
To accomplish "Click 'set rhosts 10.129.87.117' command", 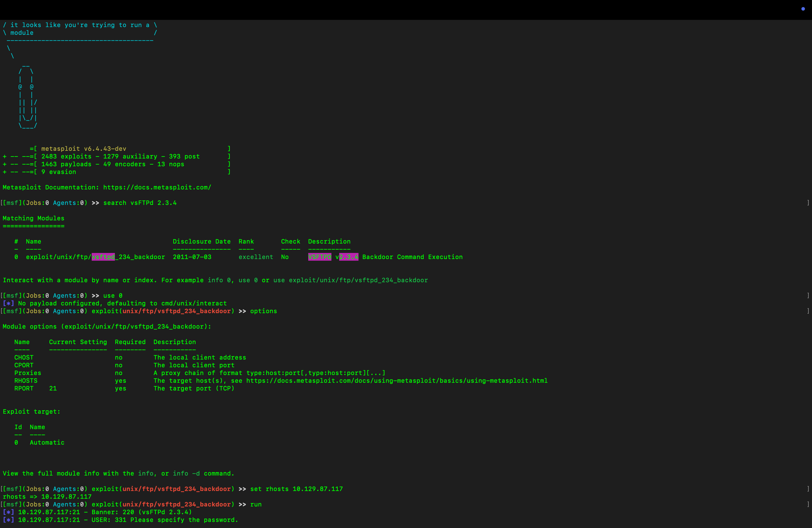I will (296, 489).
